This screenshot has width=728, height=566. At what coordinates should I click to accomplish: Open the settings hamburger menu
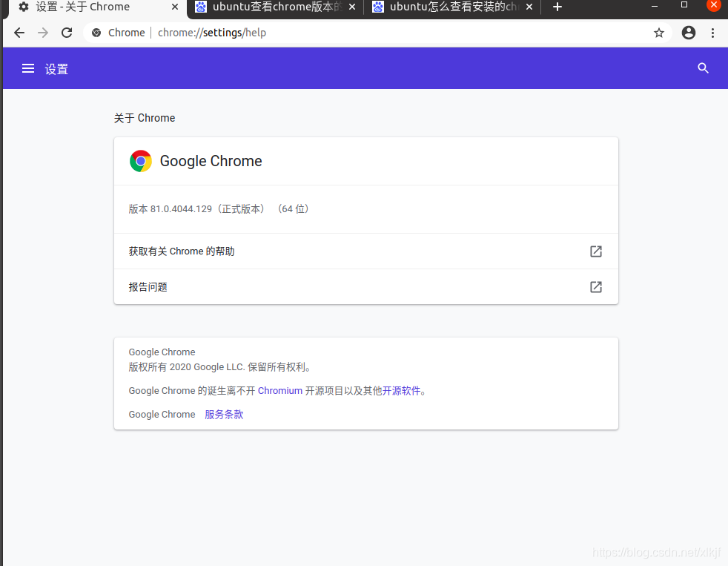28,69
